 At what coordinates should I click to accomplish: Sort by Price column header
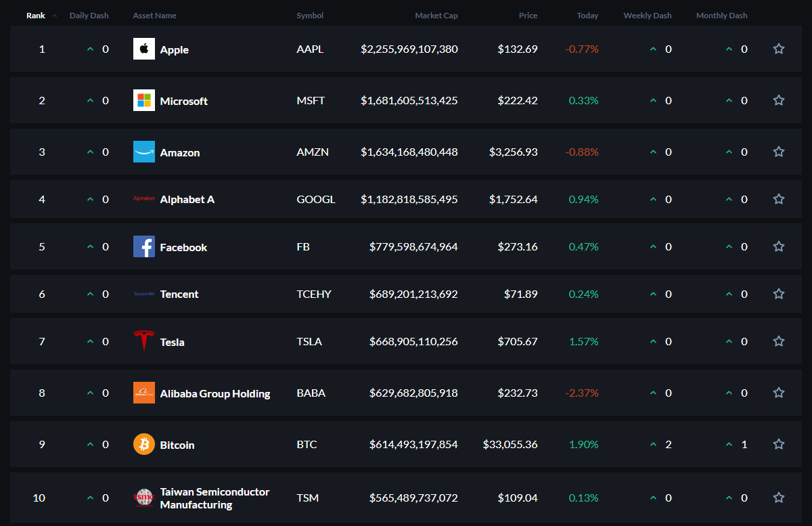[x=528, y=16]
